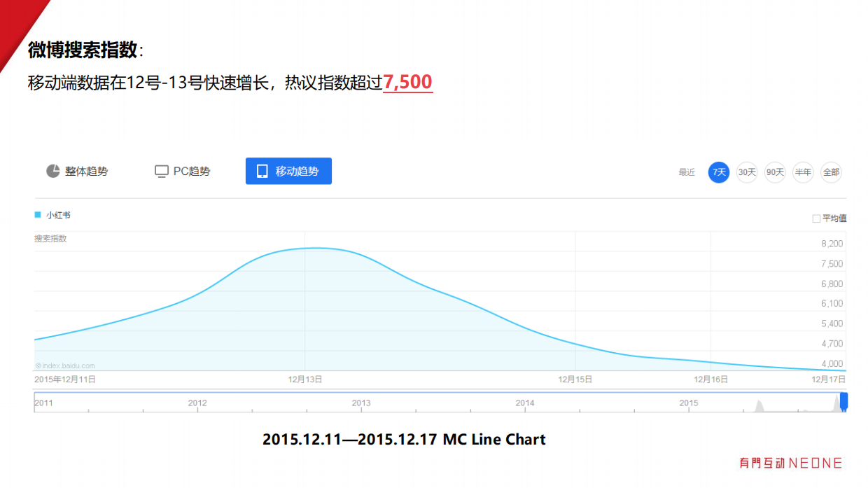
Task: Select the 7天 time range
Action: (x=719, y=172)
